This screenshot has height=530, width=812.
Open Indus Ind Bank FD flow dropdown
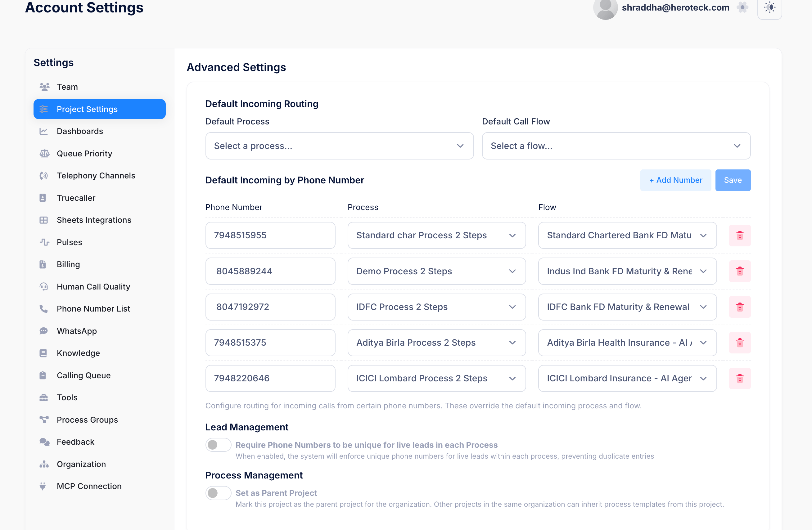click(x=627, y=271)
